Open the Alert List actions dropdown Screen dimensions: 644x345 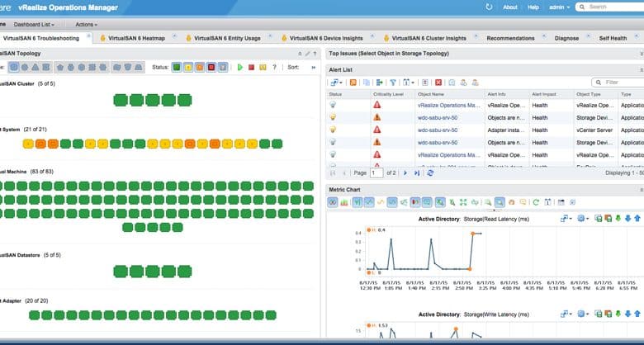tap(336, 83)
